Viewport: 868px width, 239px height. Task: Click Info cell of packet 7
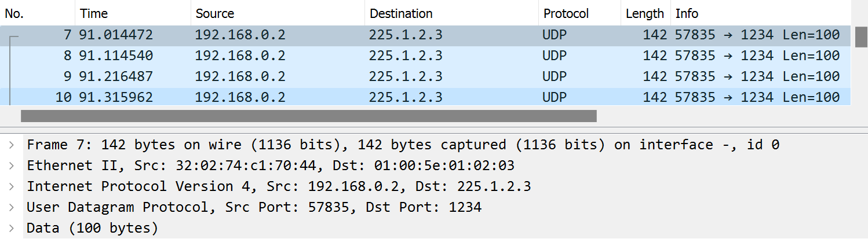(757, 35)
